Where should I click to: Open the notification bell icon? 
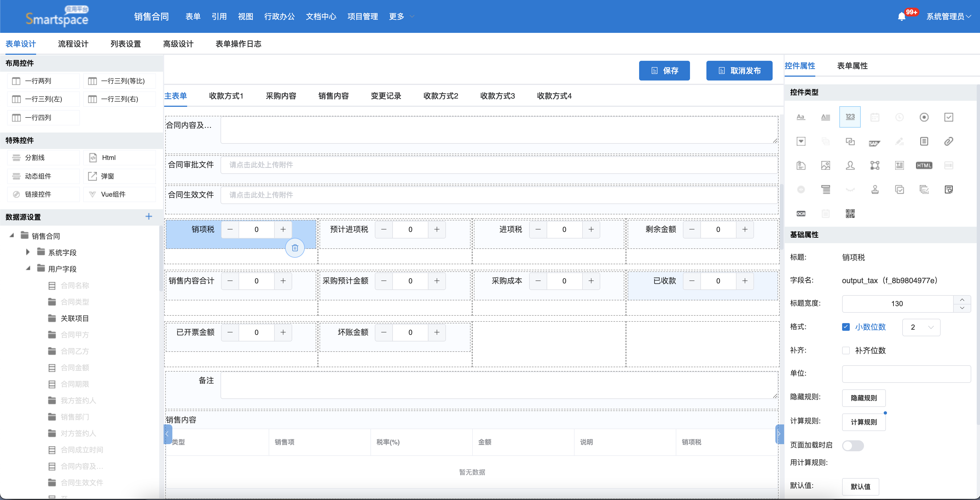pos(901,16)
